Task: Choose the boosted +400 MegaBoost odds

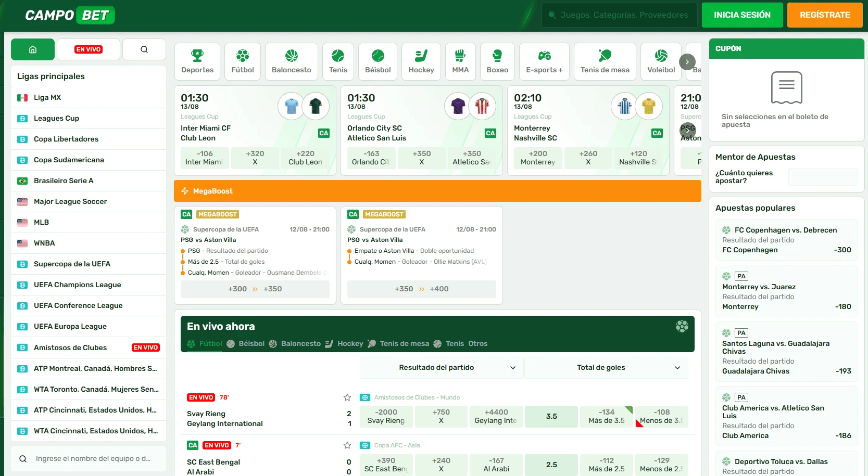Action: 422,289
